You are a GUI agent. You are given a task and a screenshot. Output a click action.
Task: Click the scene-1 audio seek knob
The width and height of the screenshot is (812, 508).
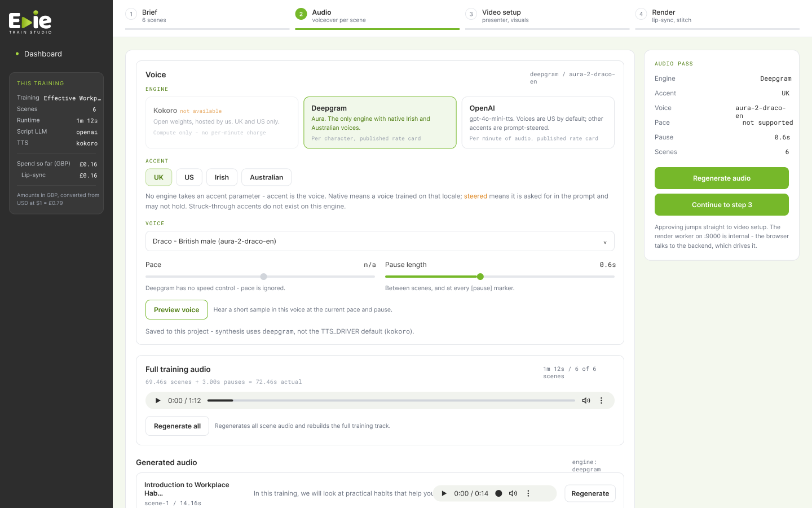(x=498, y=493)
